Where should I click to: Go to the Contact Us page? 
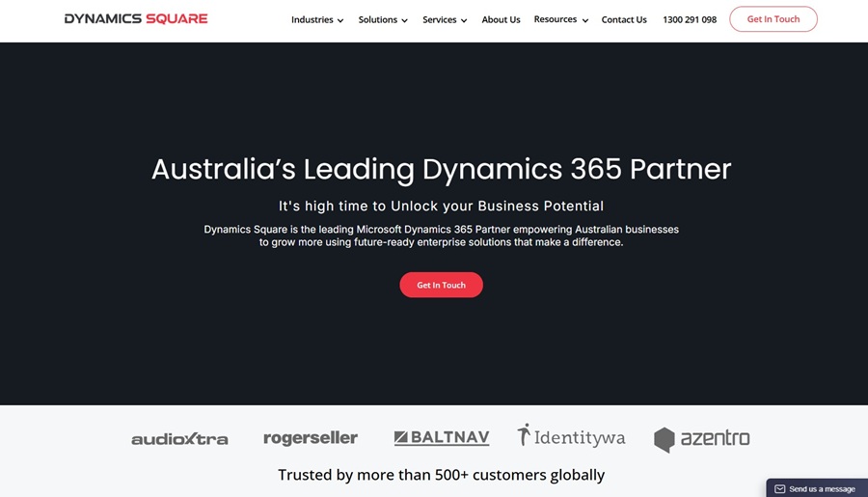point(624,19)
